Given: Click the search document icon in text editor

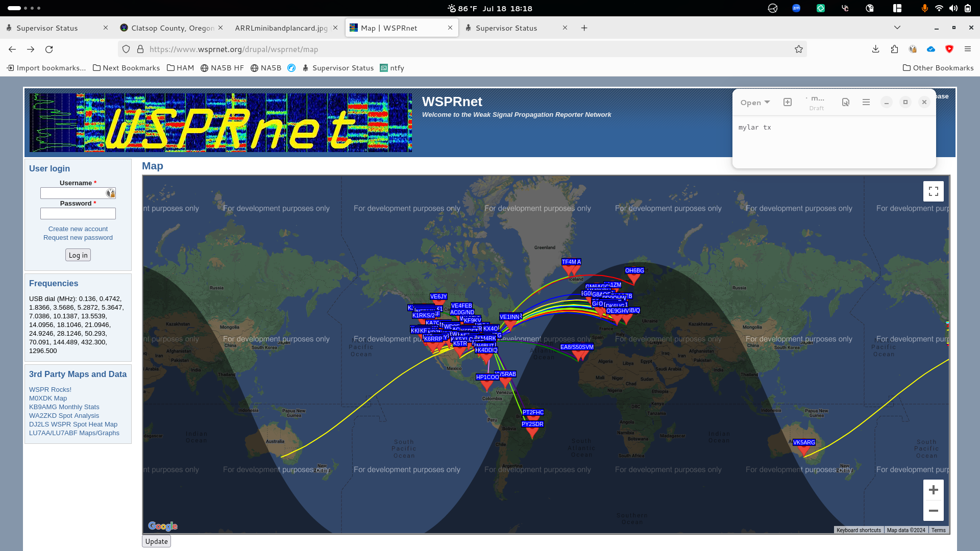Looking at the screenshot, I should click(x=846, y=102).
